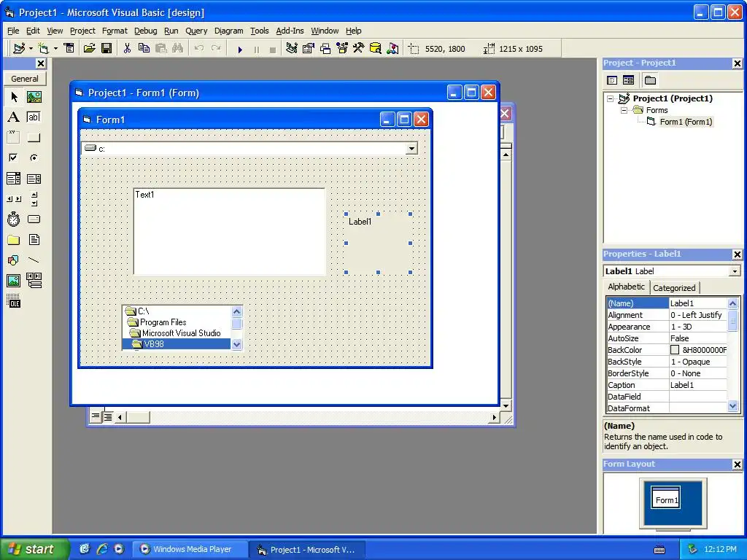Open the Project menu
747x560 pixels.
(82, 31)
